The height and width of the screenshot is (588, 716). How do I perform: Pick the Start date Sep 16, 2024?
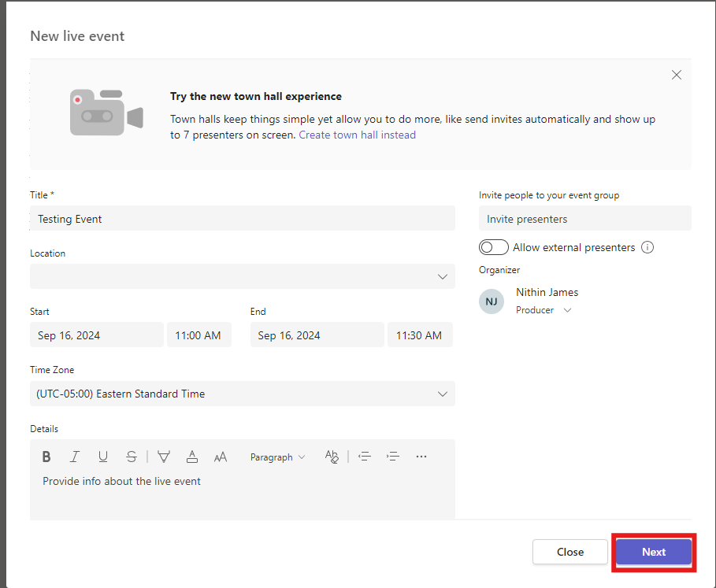click(97, 335)
